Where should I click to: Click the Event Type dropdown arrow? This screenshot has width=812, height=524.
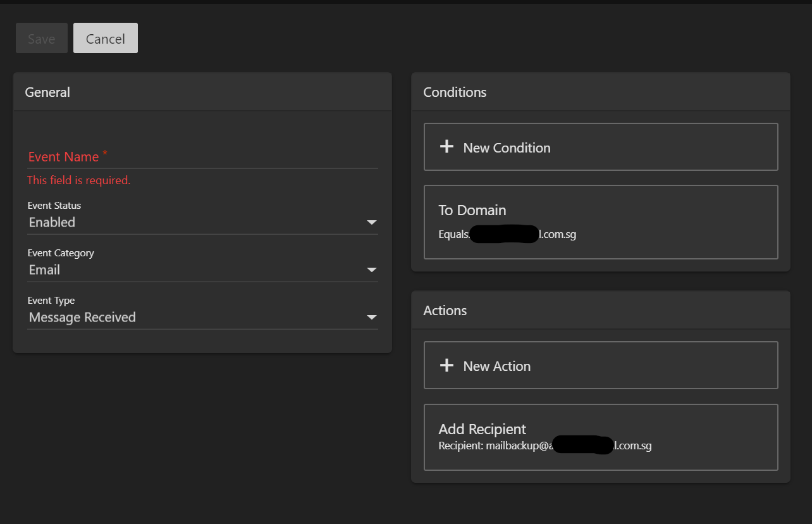click(x=371, y=318)
